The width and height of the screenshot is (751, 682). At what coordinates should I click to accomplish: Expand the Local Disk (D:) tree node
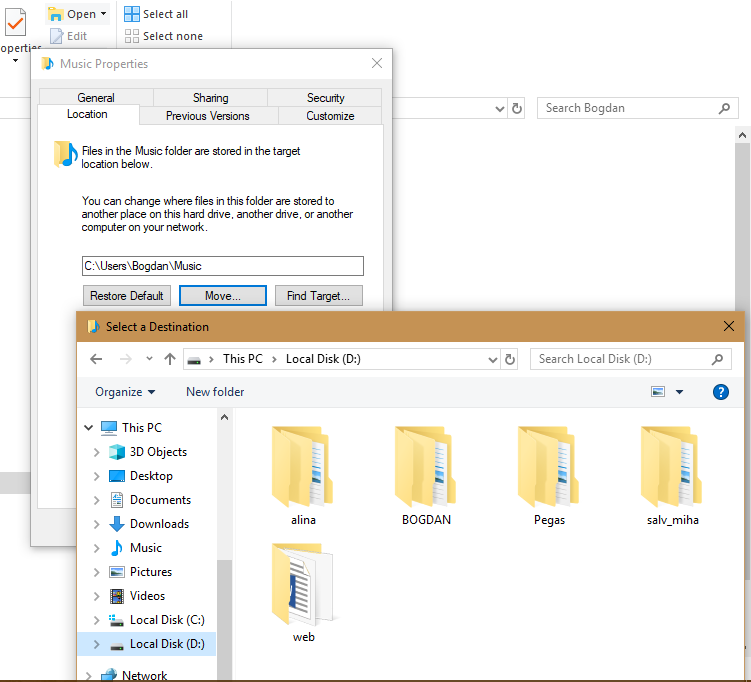(x=96, y=644)
